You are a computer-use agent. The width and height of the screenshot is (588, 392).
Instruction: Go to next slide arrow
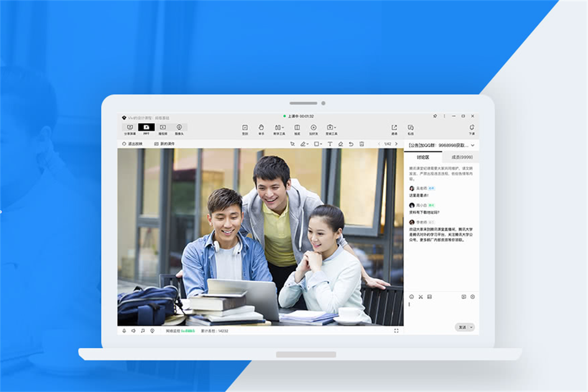pos(396,144)
